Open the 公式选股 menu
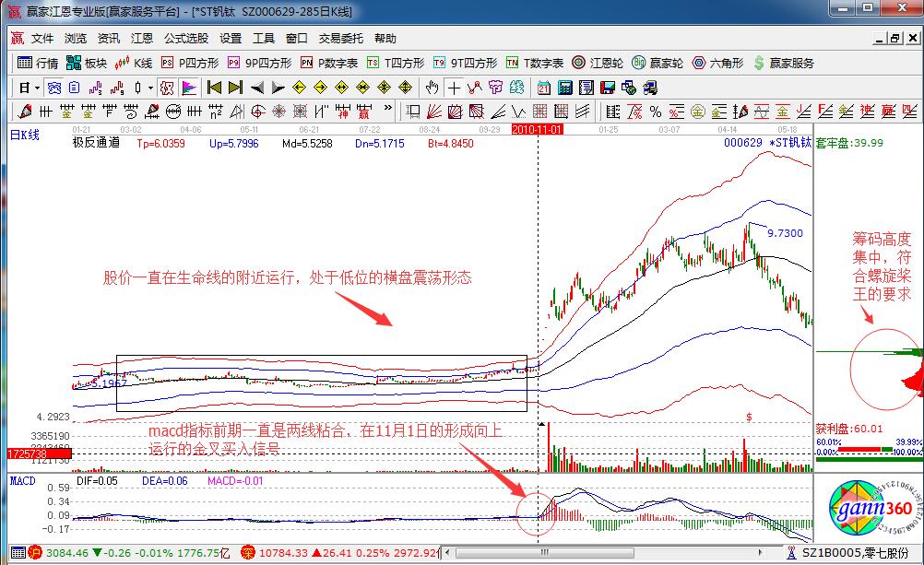 click(186, 39)
